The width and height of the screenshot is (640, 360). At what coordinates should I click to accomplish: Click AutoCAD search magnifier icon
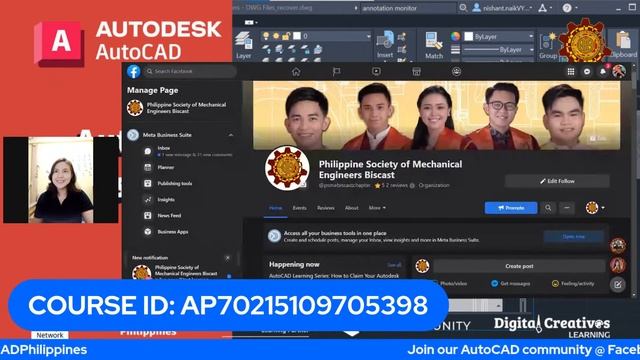pos(463,8)
